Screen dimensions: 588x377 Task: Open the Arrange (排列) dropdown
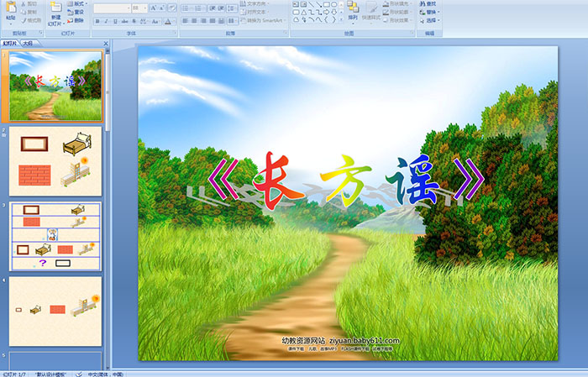coord(353,11)
